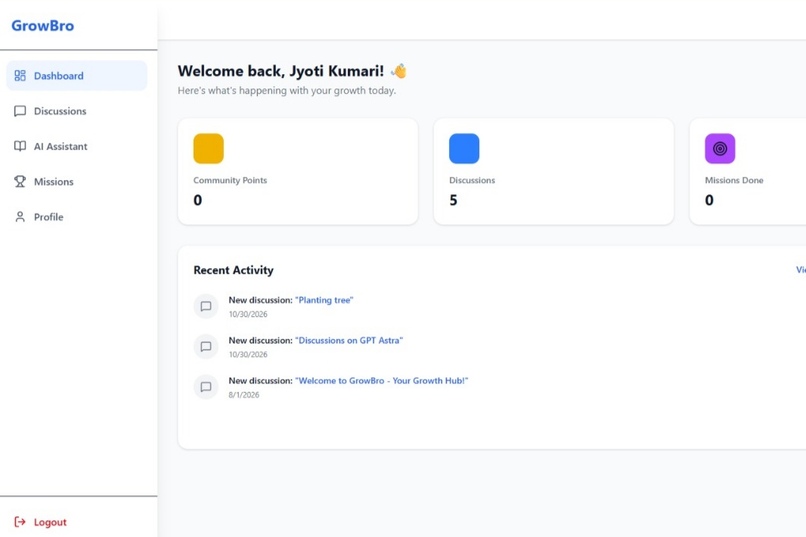This screenshot has width=806, height=537.
Task: Click the blue Discussions card icon
Action: [x=464, y=149]
